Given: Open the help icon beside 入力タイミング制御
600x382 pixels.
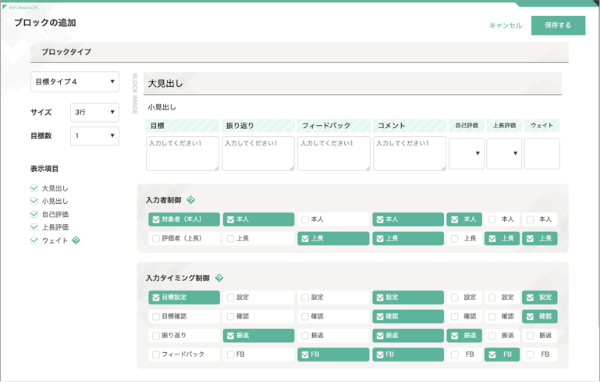Looking at the screenshot, I should (219, 278).
